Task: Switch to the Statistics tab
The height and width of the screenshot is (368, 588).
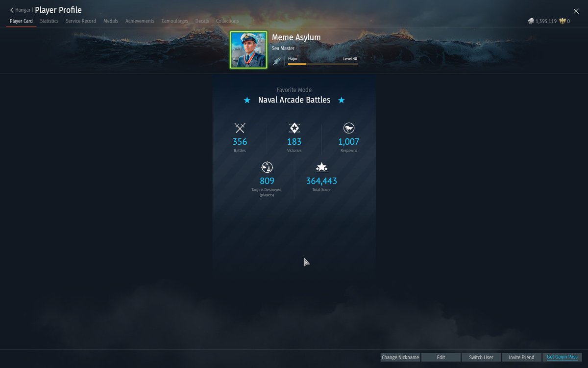Action: tap(49, 21)
